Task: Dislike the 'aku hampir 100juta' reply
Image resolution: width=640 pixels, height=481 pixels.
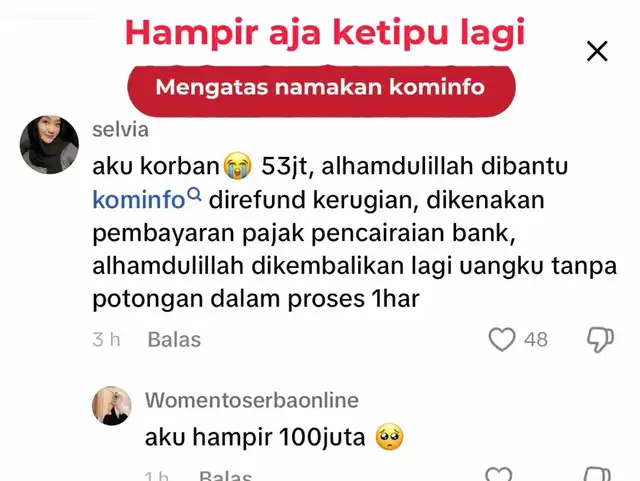Action: (598, 474)
